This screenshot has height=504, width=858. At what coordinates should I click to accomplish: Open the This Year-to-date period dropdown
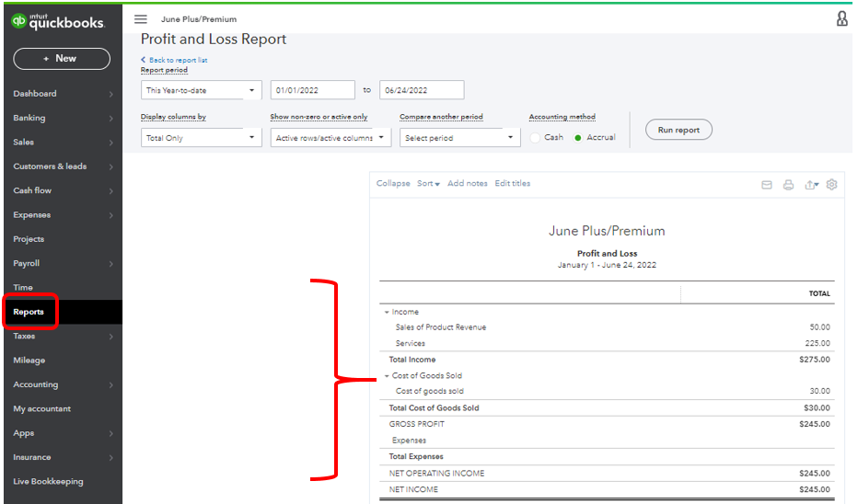point(201,90)
